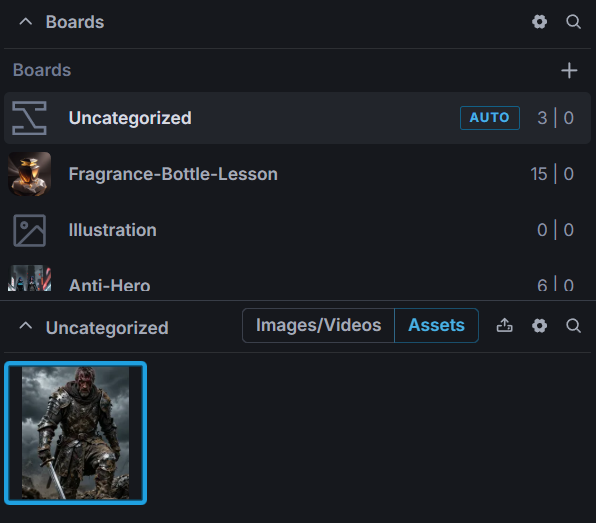Switch to the Assets tab
Viewport: 596px width, 523px height.
[436, 325]
